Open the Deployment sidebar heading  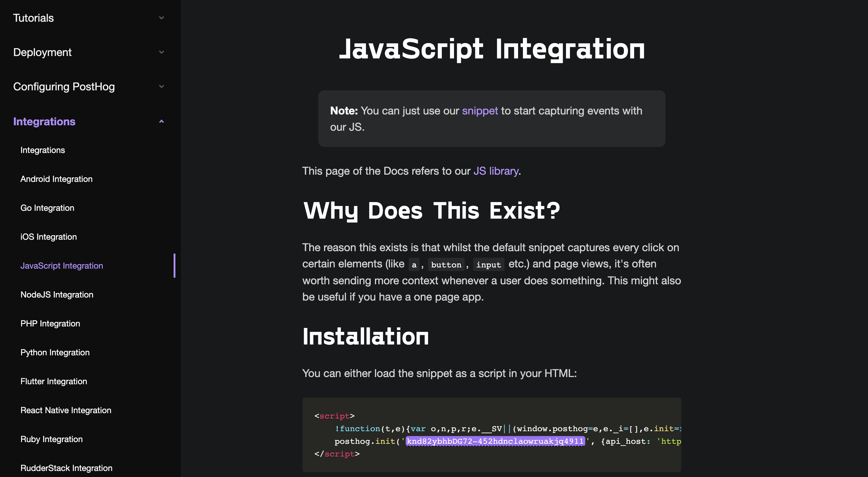pyautogui.click(x=42, y=52)
